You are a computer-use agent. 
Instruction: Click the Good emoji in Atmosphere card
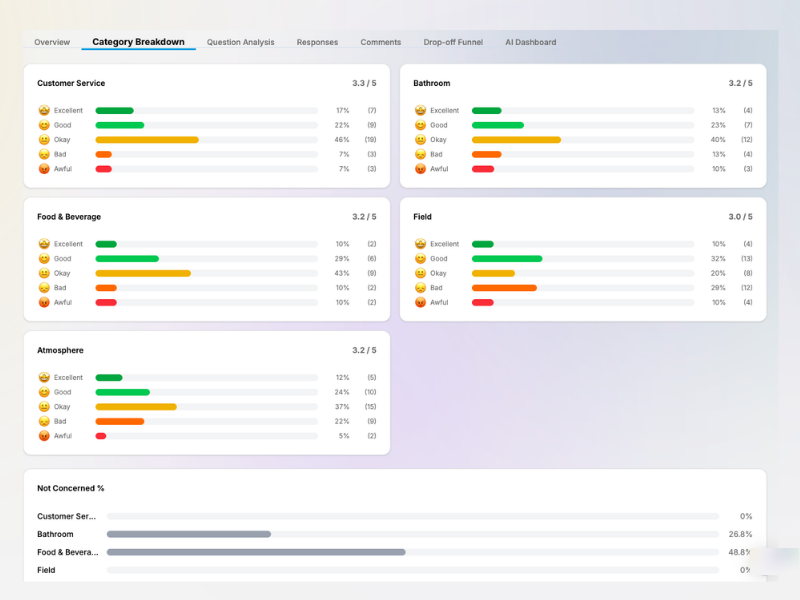[x=44, y=392]
